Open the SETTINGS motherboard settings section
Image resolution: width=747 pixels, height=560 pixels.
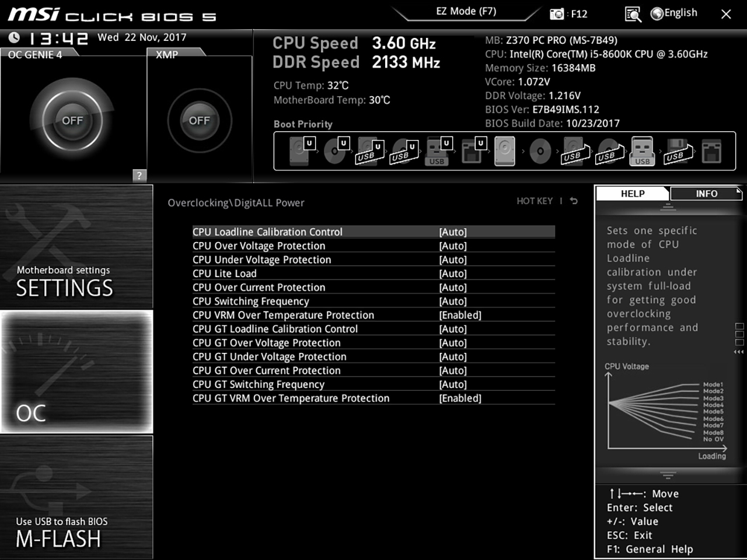point(76,247)
